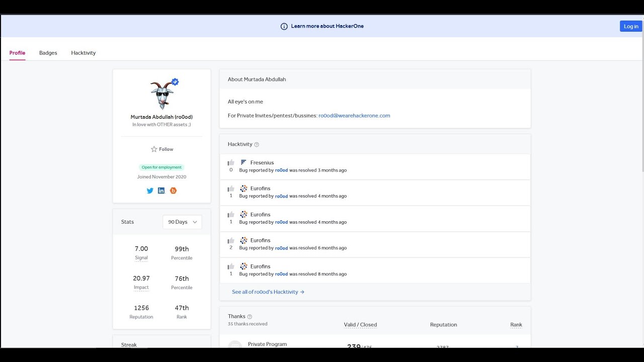The image size is (644, 362).
Task: Click the verified badge on the avatar
Action: click(175, 82)
